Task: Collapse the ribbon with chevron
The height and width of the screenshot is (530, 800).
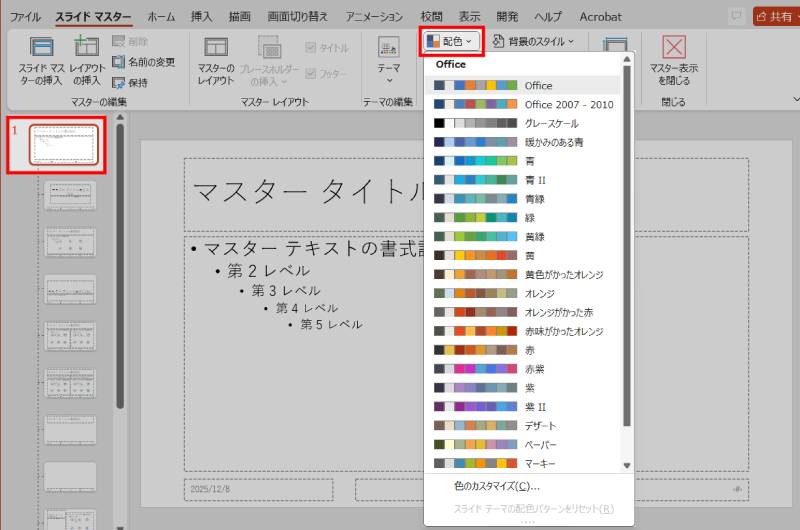Action: coord(796,99)
